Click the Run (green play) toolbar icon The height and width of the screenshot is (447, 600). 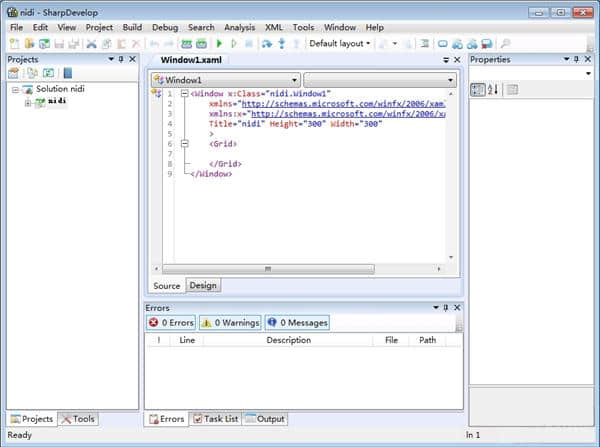pos(219,44)
